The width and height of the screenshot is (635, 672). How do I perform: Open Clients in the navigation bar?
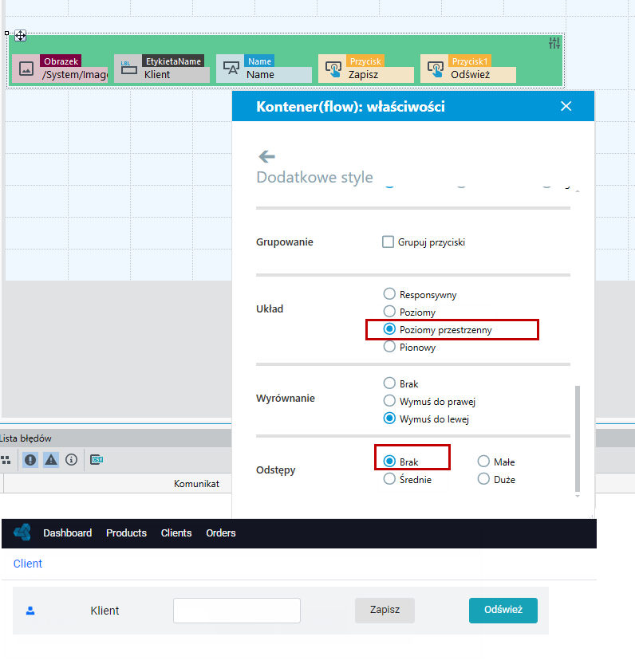tap(176, 532)
